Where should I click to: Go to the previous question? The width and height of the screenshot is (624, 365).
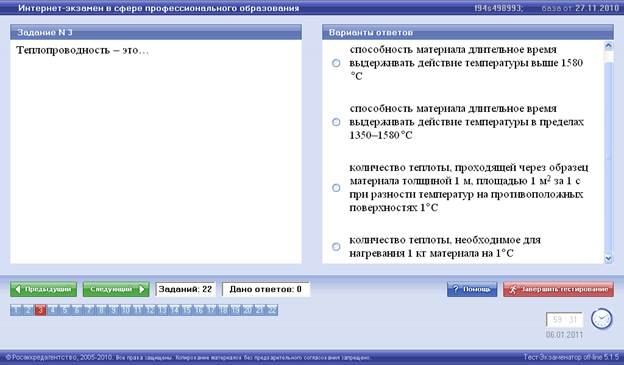tap(43, 289)
